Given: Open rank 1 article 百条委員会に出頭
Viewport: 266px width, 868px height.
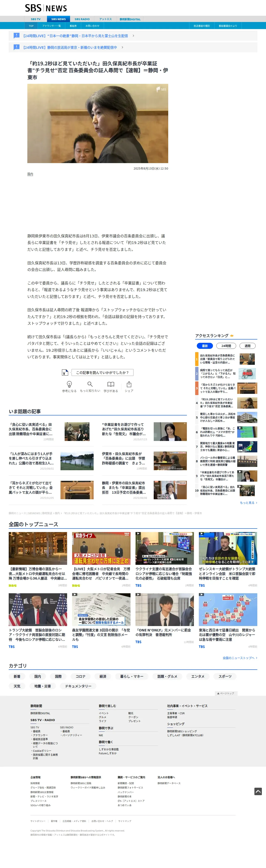Looking at the screenshot, I should [217, 359].
